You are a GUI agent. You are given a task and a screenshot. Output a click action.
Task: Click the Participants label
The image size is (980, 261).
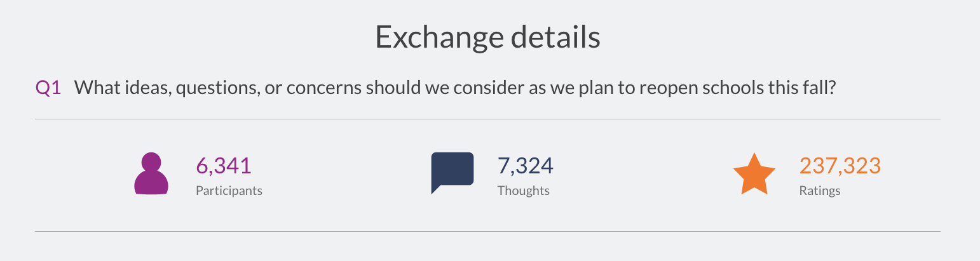[x=229, y=191]
